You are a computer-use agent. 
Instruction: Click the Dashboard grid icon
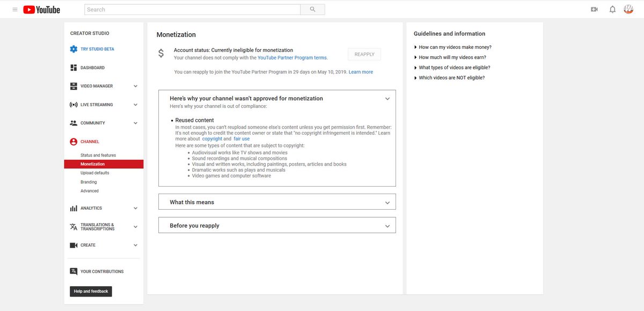pos(74,68)
